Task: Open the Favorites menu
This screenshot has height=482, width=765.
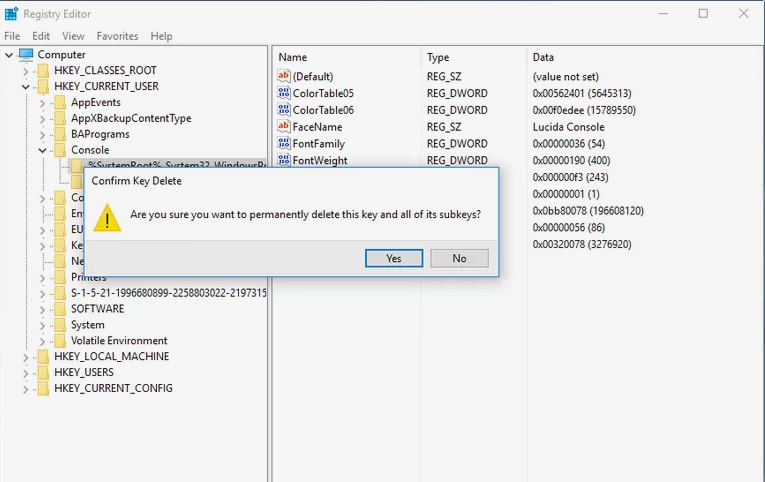Action: [117, 36]
